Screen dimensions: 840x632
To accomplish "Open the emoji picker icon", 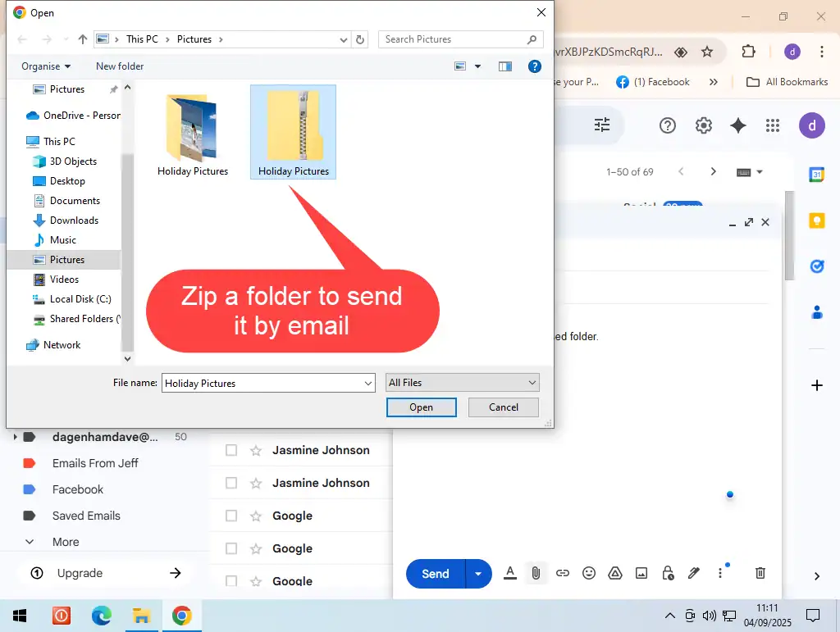I will 588,574.
